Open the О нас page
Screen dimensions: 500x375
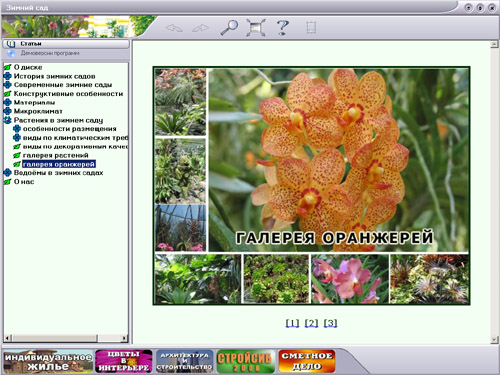coord(24,182)
